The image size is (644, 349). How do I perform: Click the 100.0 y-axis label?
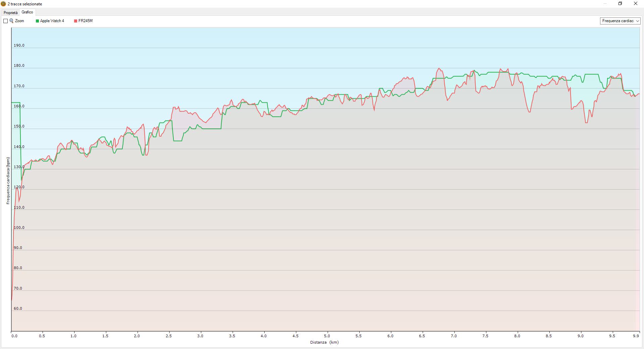[x=19, y=228]
